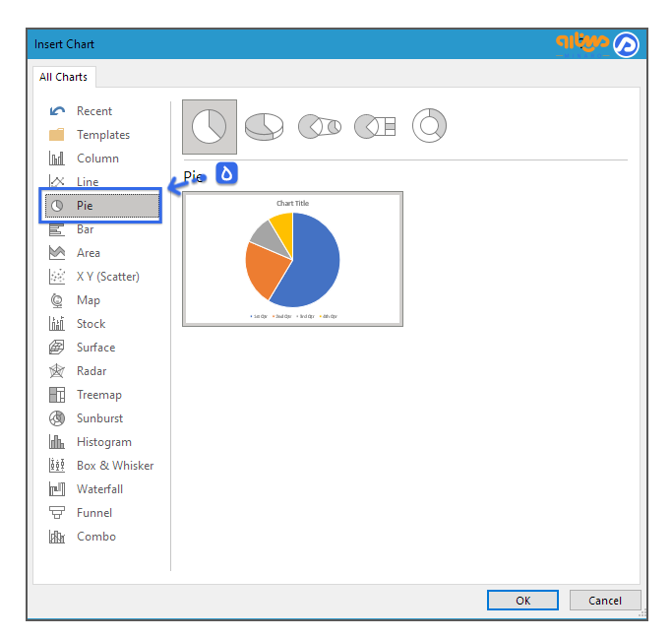
Task: Select the Templates category label
Action: point(103,135)
